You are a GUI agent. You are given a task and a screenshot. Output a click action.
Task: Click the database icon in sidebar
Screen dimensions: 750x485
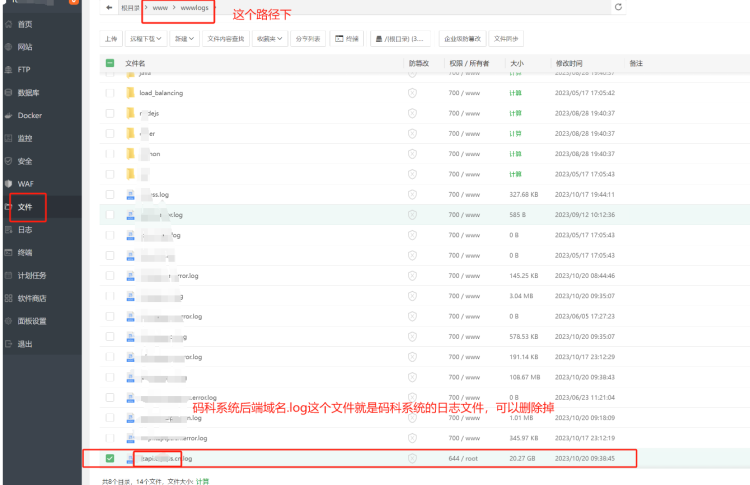click(9, 92)
